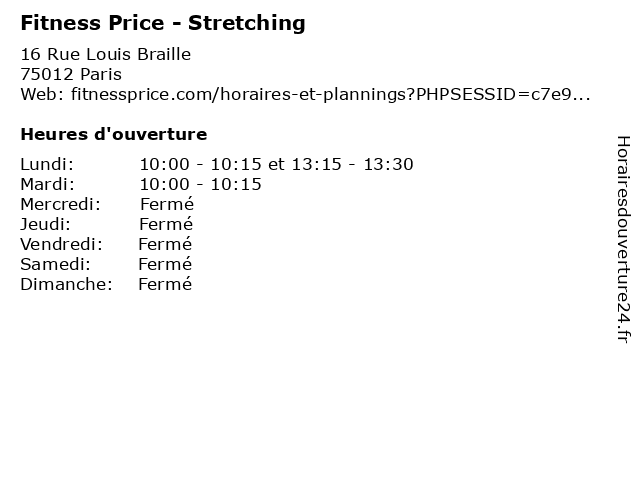Select the Vendredi day label

61,244
